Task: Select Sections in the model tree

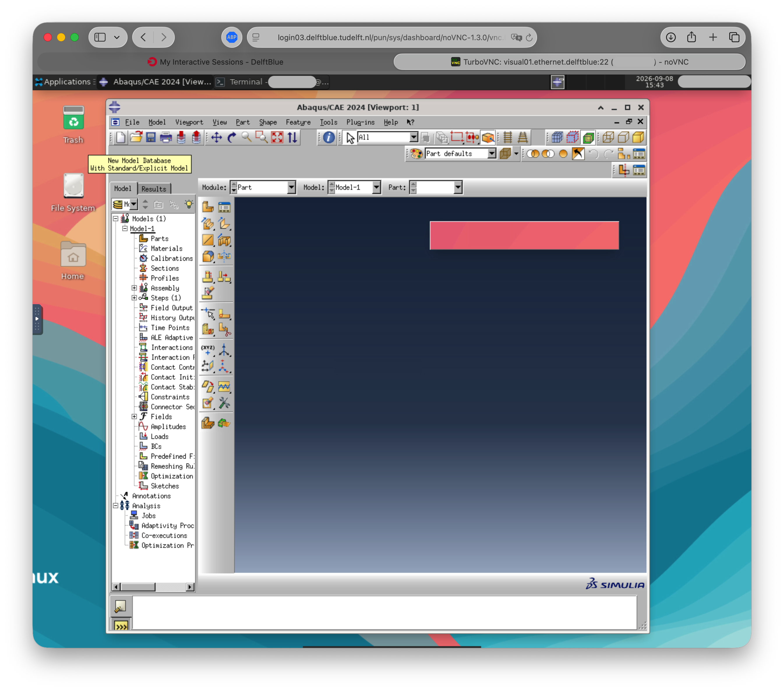Action: (x=165, y=268)
